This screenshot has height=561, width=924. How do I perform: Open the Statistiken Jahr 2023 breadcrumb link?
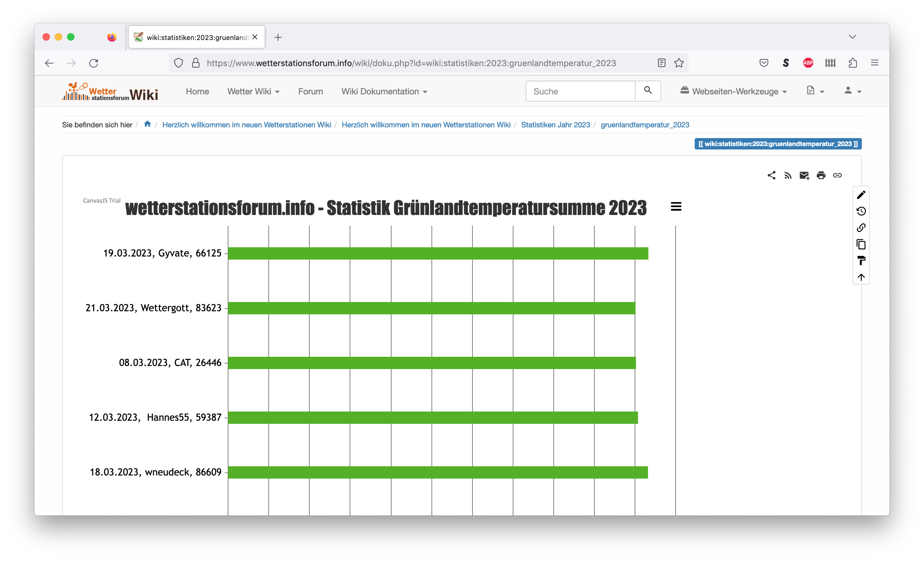click(x=555, y=125)
